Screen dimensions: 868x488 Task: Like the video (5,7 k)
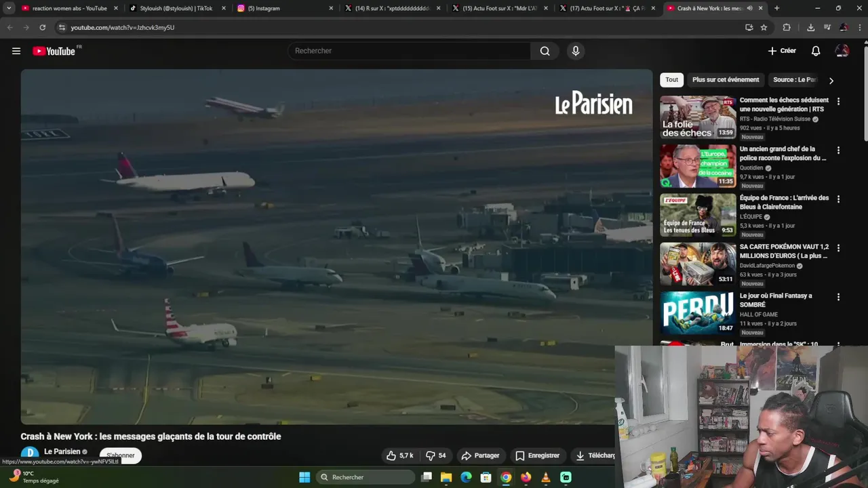[400, 455]
